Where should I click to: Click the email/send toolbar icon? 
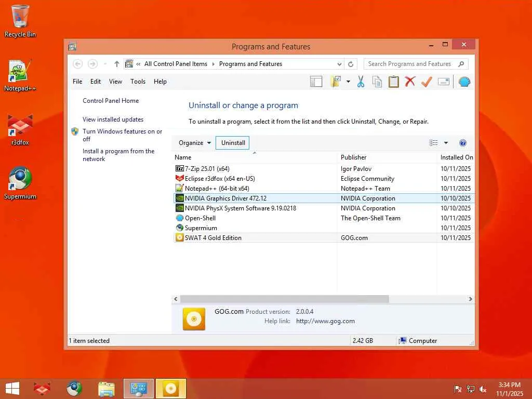coord(444,82)
